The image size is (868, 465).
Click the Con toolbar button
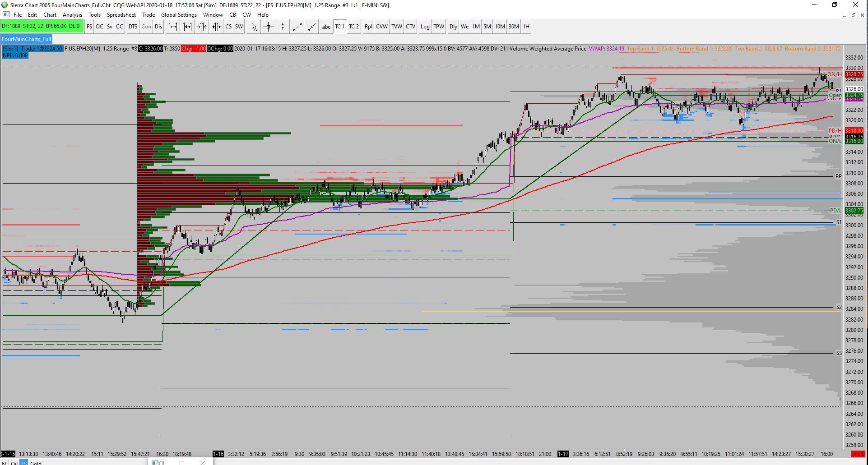146,27
